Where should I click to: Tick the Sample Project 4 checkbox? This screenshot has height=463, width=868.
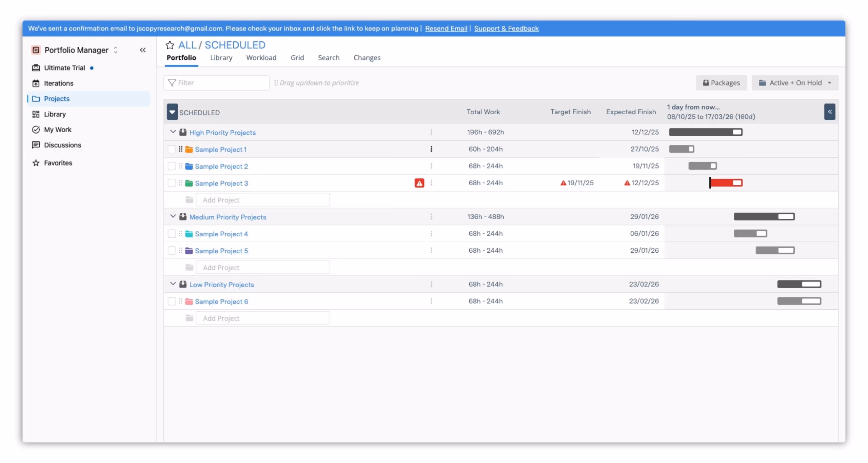point(172,234)
